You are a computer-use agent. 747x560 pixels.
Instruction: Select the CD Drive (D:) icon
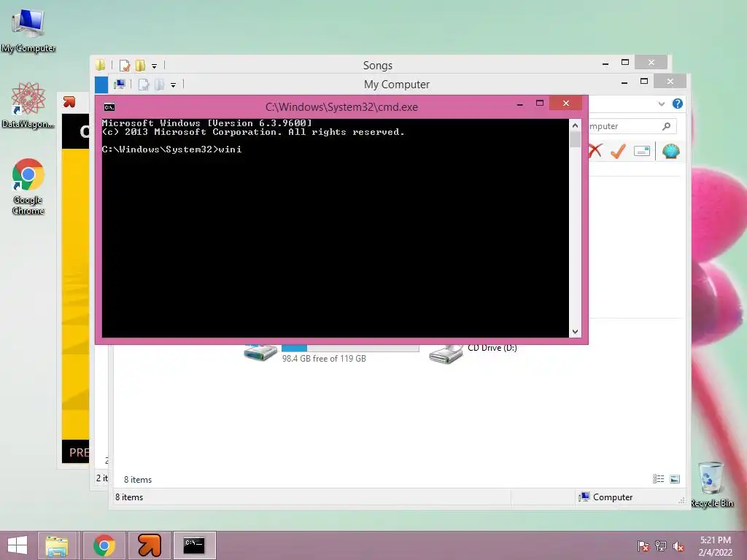pos(446,354)
